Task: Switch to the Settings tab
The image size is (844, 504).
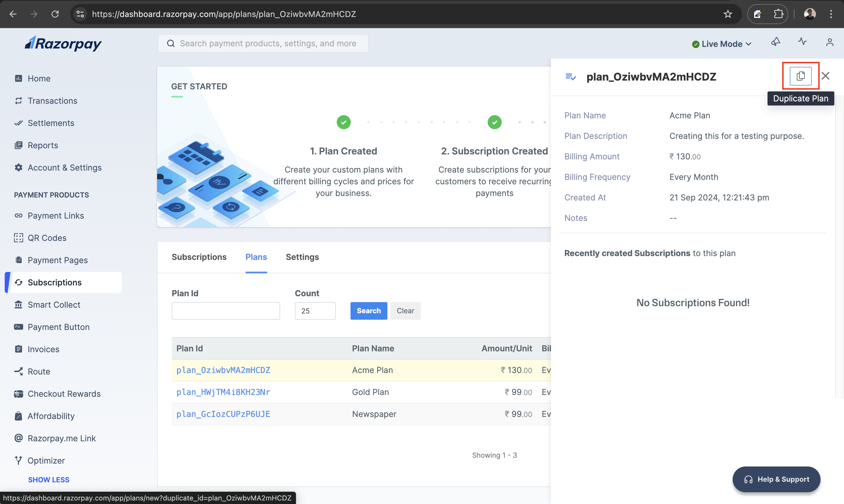Action: click(x=302, y=257)
